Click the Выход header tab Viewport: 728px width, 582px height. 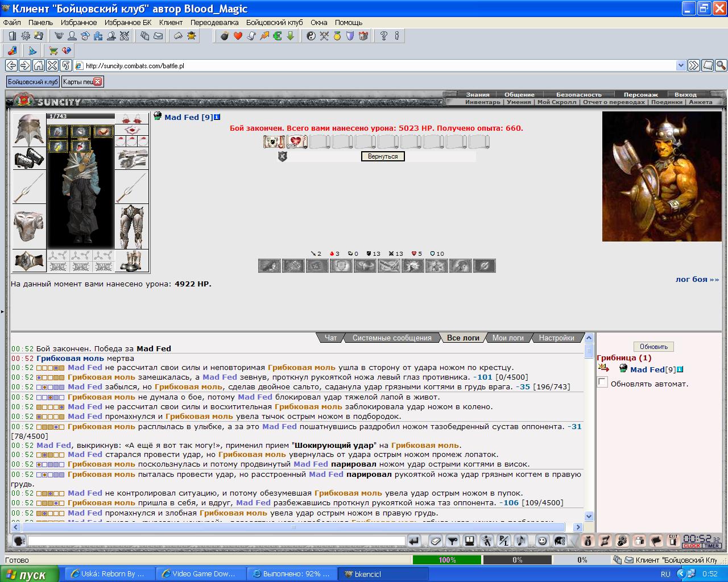(685, 94)
